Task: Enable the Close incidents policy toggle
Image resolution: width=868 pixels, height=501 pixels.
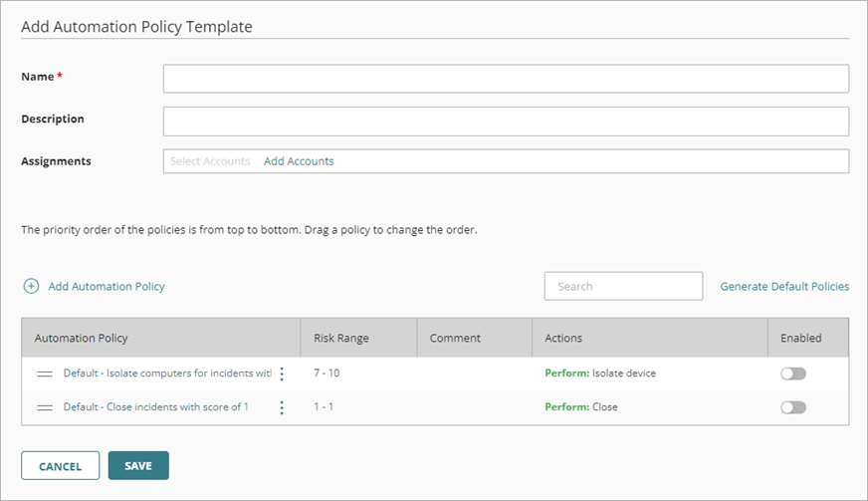Action: point(792,407)
